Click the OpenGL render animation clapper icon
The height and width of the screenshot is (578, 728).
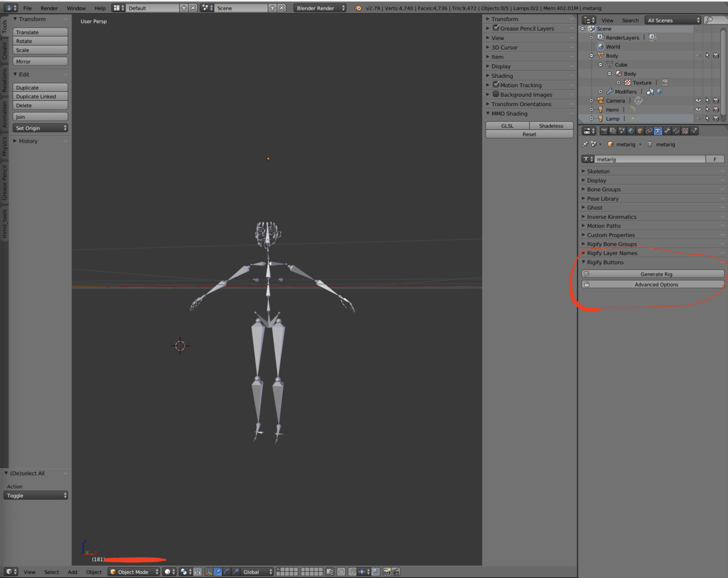pos(396,572)
